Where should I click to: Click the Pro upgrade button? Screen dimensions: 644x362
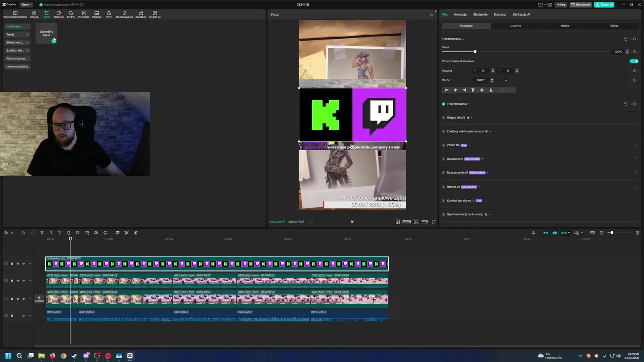click(561, 4)
